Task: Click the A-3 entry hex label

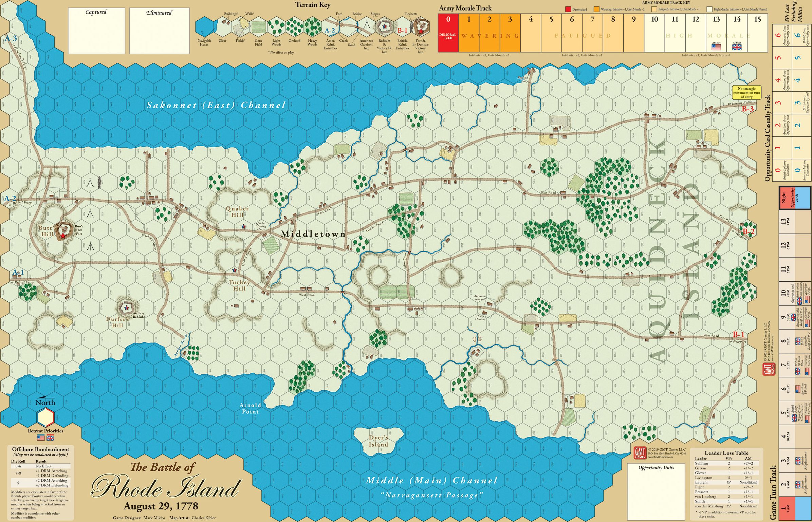Action: click(x=11, y=38)
